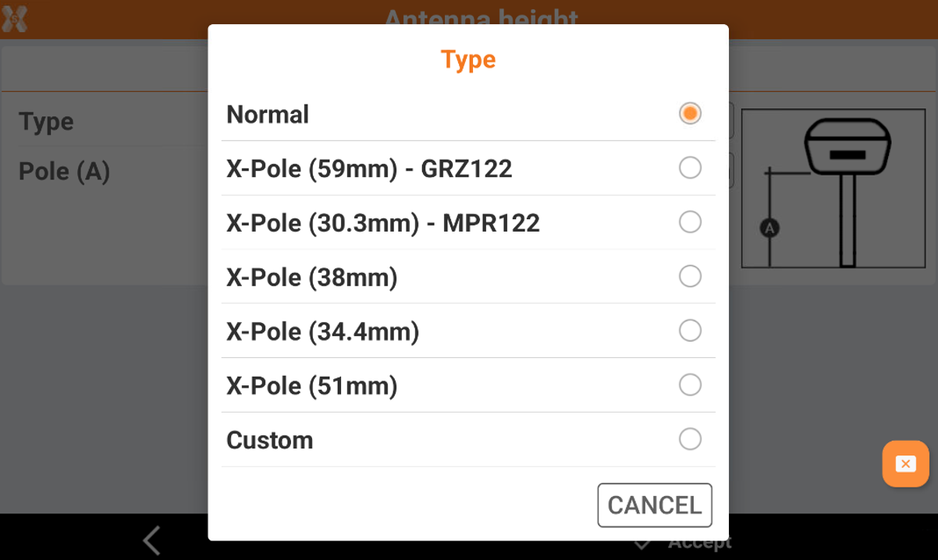Screen dimensions: 938x560
Task: Tap the orange floating close icon
Action: (x=905, y=464)
